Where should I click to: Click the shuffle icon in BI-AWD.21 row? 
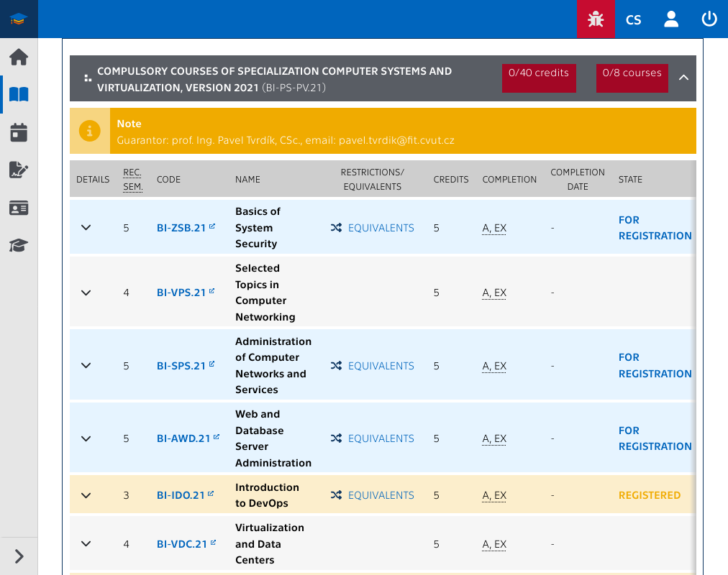(336, 438)
